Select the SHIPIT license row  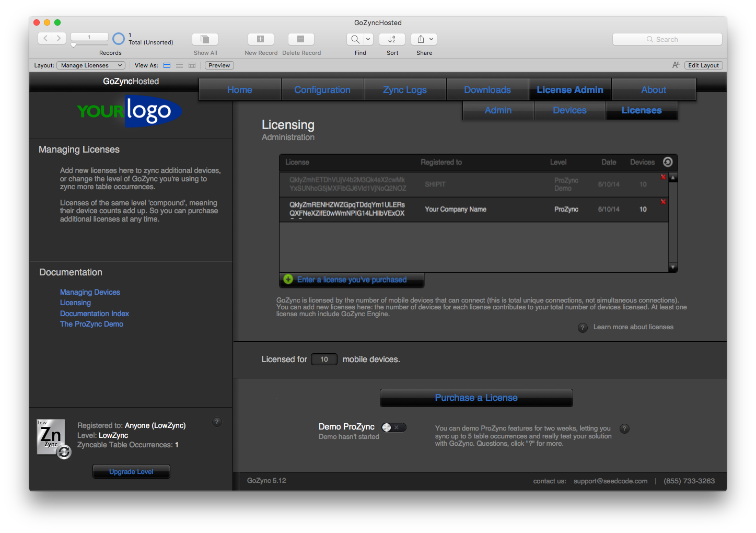click(x=474, y=184)
